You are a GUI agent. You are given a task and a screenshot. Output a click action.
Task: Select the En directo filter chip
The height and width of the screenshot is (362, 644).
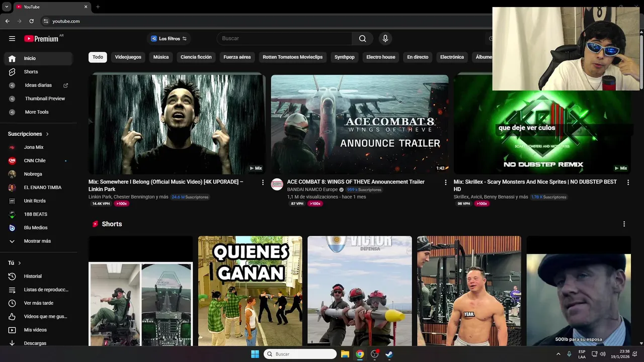coord(418,57)
